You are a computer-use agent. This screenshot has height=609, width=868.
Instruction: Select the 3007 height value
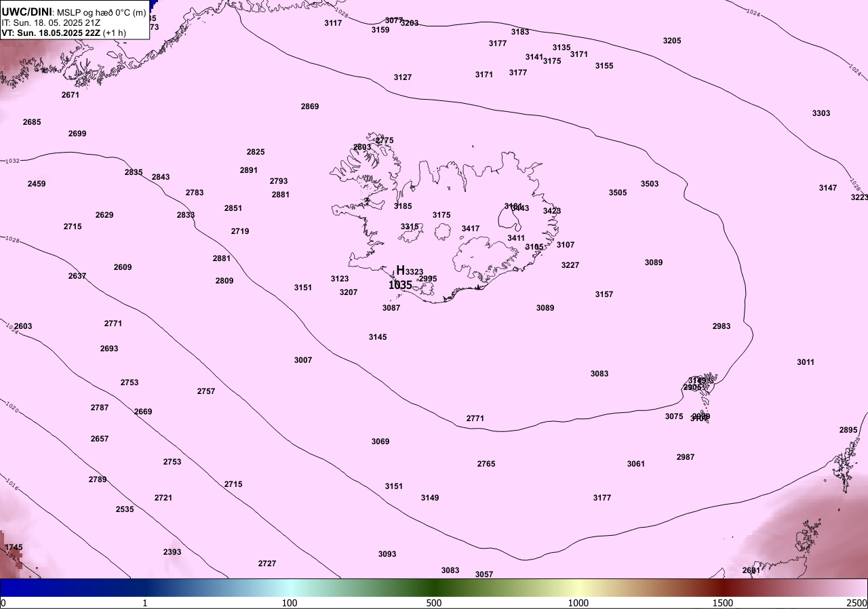pyautogui.click(x=303, y=360)
